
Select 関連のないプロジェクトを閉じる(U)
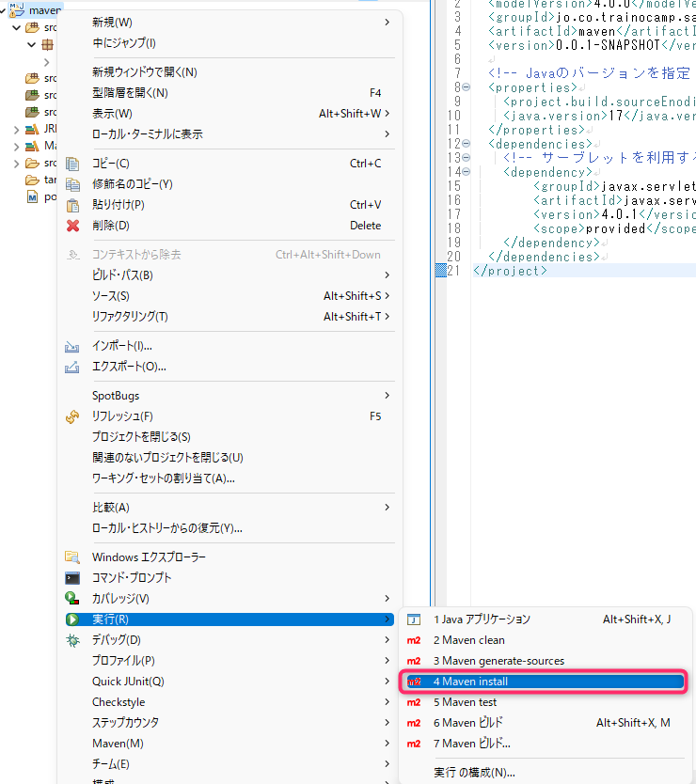pos(230,458)
